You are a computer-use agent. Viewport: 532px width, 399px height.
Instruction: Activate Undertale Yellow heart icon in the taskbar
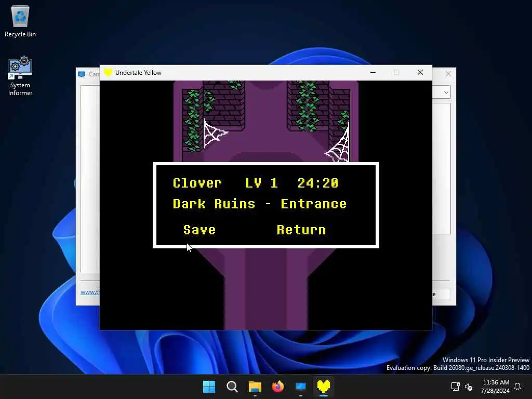(323, 387)
